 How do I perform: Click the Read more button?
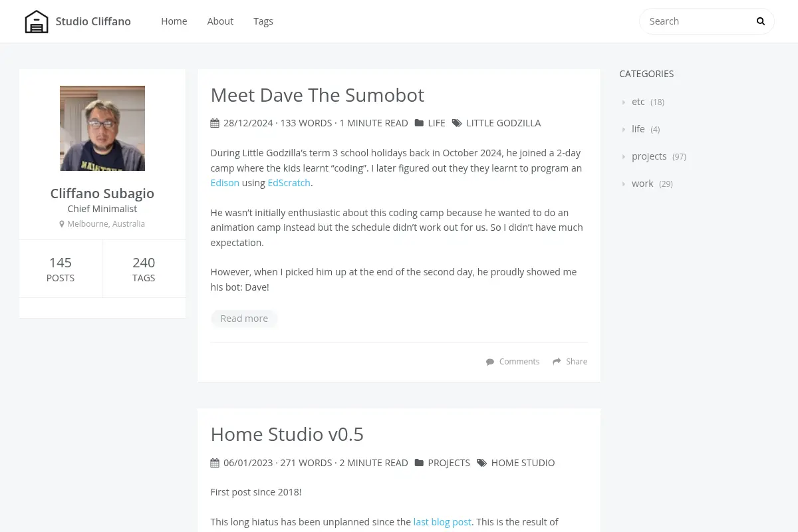pos(244,319)
